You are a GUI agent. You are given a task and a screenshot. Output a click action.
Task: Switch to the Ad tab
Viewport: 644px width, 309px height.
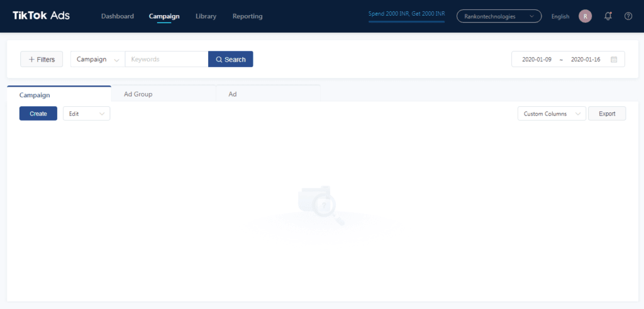coord(268,94)
